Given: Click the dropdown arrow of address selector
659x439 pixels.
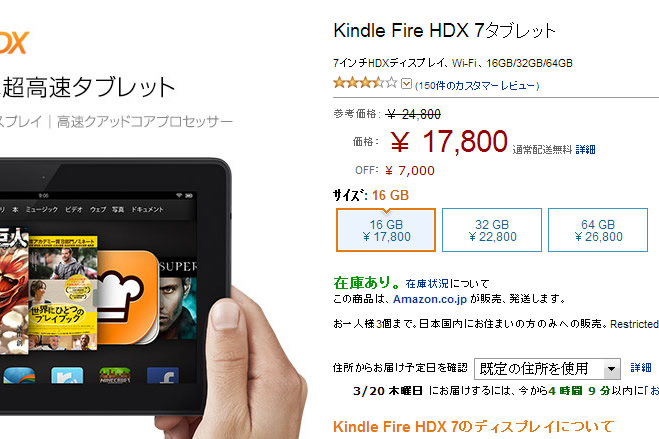Looking at the screenshot, I should pyautogui.click(x=612, y=369).
